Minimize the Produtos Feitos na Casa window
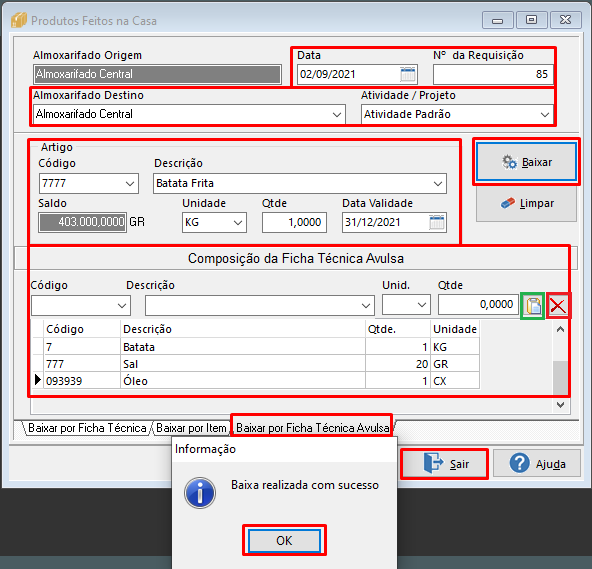The image size is (592, 569). [x=498, y=20]
